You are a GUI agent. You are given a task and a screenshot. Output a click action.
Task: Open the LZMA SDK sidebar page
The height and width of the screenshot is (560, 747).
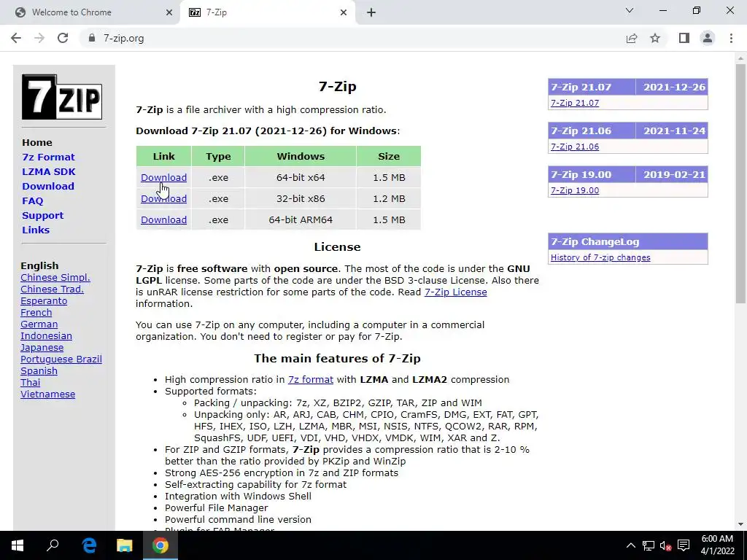coord(49,171)
